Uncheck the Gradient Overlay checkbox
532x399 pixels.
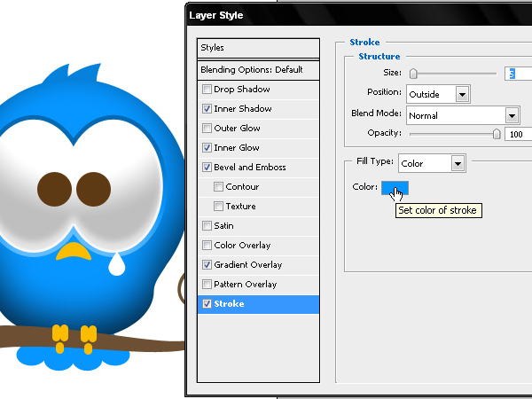tap(207, 264)
